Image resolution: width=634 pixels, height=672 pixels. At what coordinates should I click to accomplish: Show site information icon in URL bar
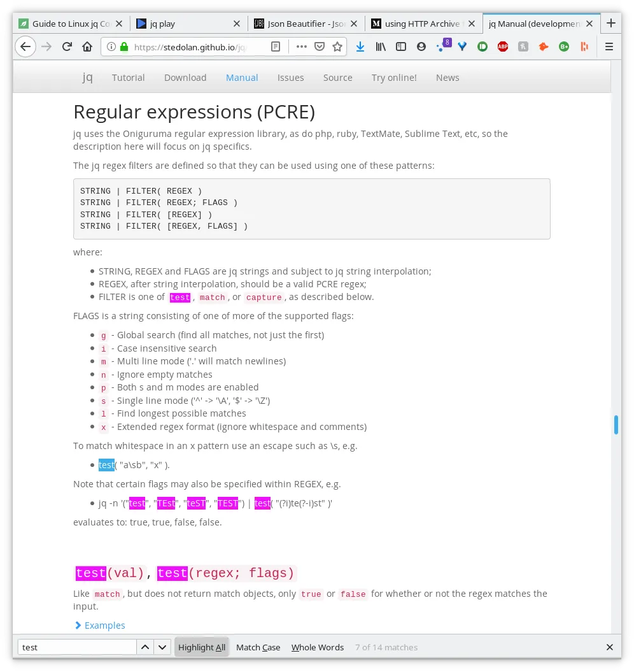(111, 46)
